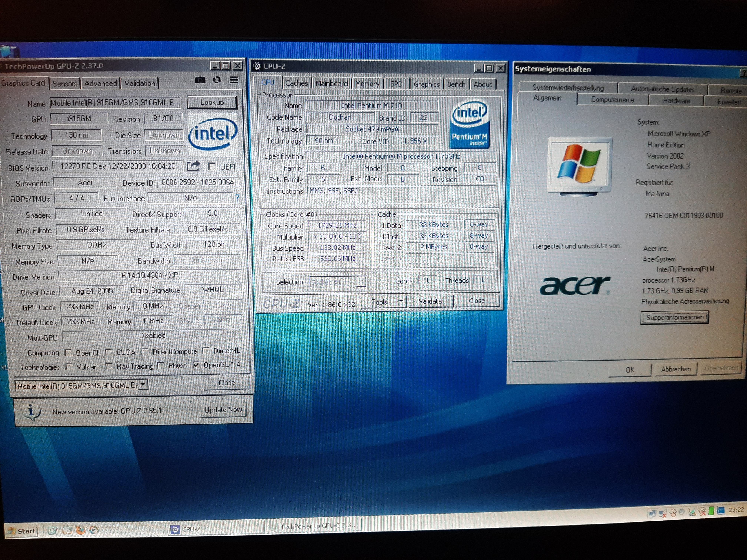Click the GPU-Z screenshot camera icon
This screenshot has width=747, height=560.
pos(200,80)
